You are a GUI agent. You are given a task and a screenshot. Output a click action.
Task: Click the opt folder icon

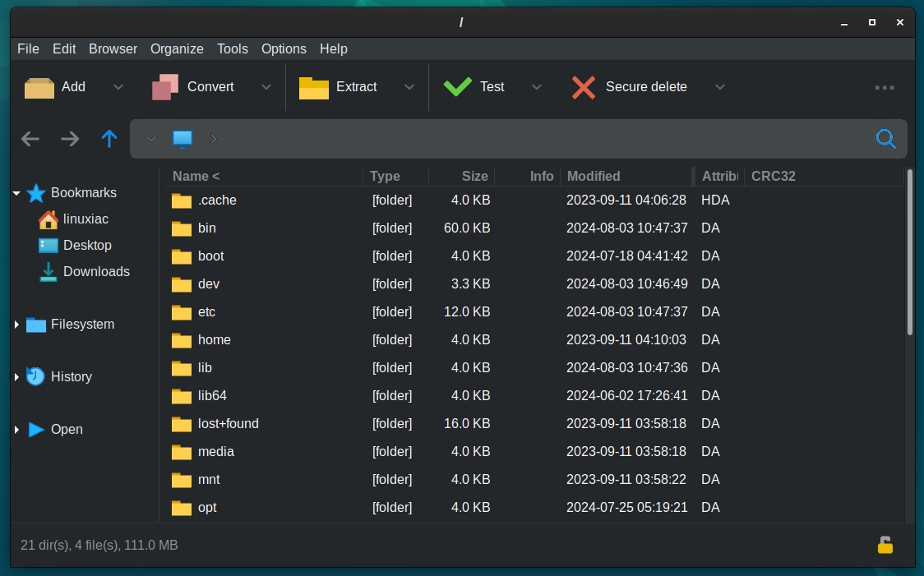pos(182,508)
